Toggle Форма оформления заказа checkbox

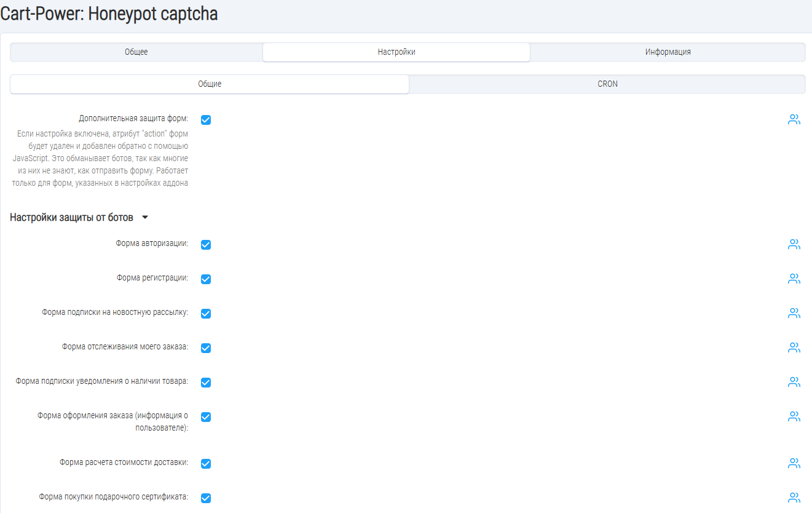click(206, 417)
